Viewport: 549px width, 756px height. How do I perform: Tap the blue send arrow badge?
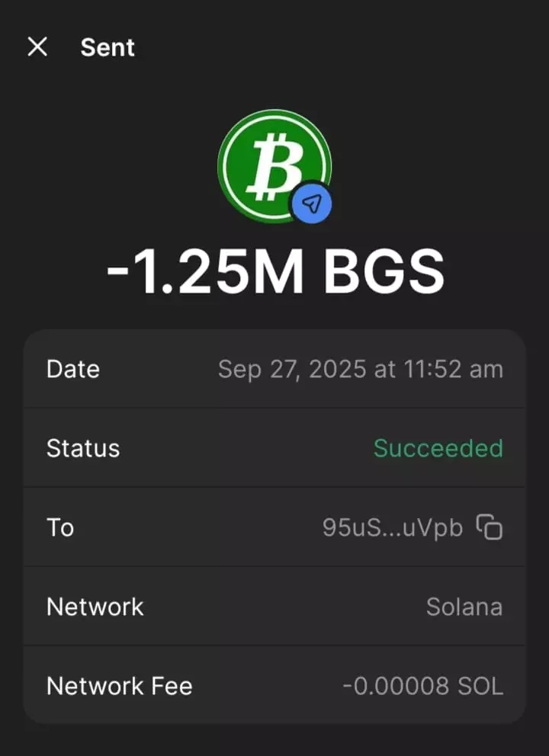pyautogui.click(x=311, y=203)
